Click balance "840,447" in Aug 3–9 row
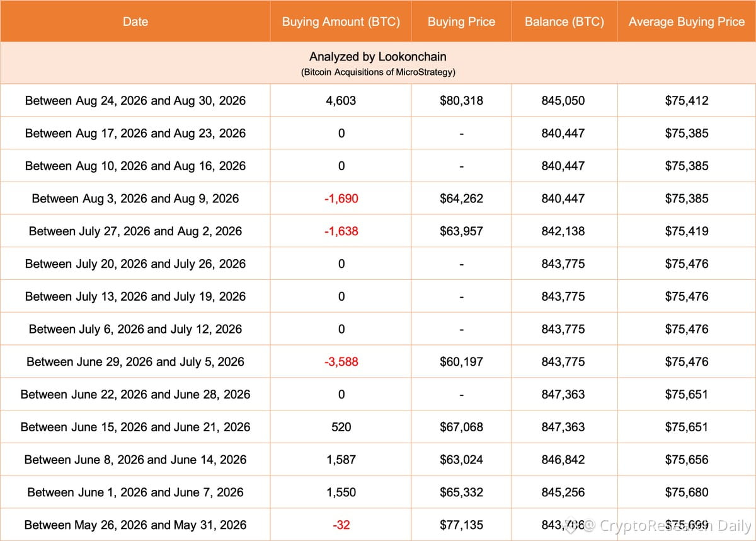Image resolution: width=756 pixels, height=541 pixels. [563, 199]
